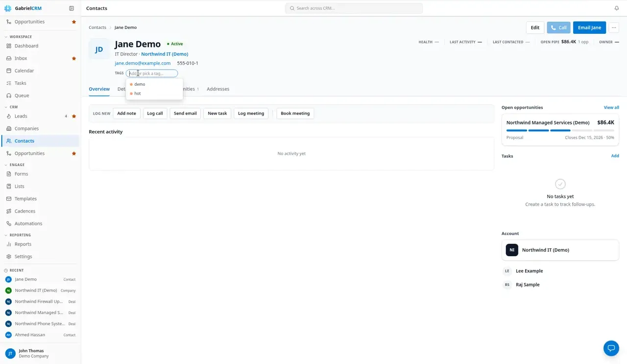Screen dimensions: 627x364
Task: Click the Queue headset icon
Action: (9, 96)
